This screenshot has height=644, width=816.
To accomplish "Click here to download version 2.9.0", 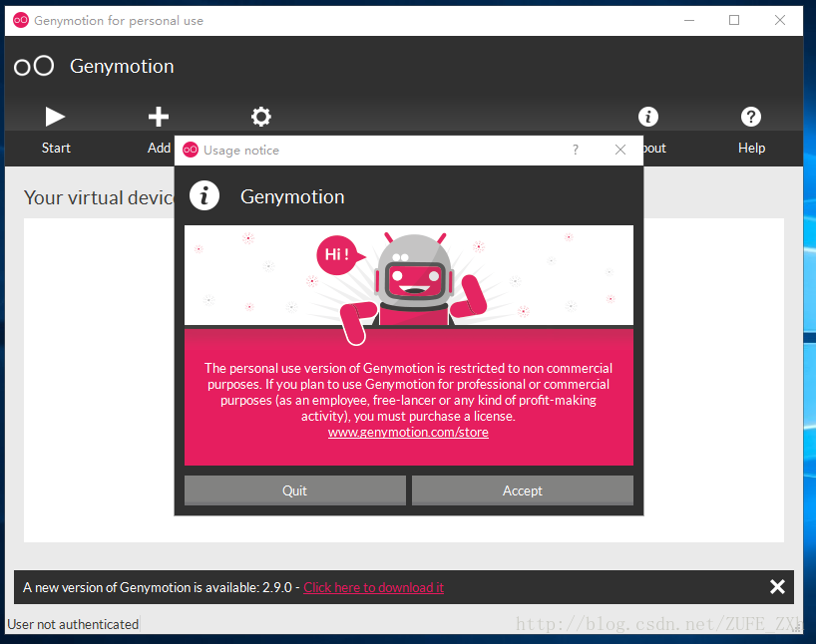I will click(x=374, y=587).
